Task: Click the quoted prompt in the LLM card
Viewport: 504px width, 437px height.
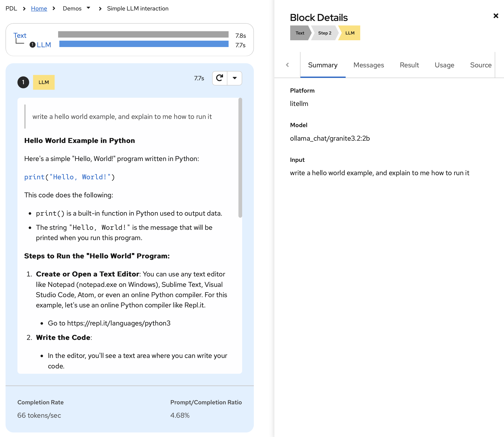Action: point(122,117)
